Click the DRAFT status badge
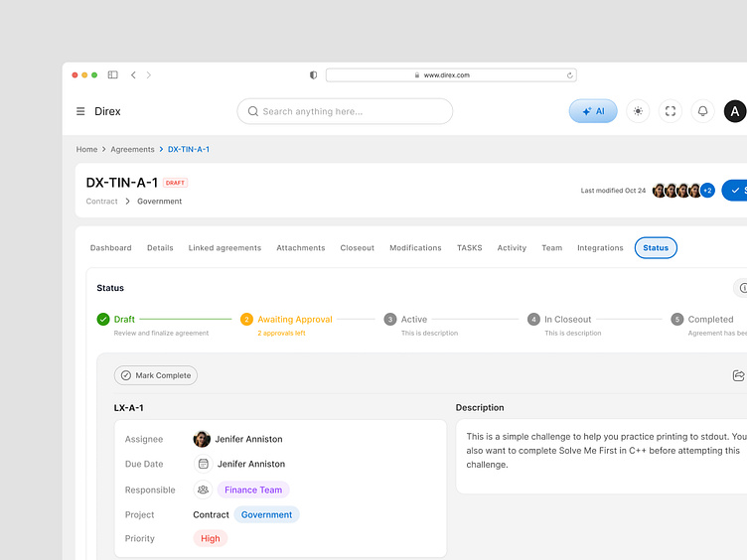This screenshot has height=560, width=747. (x=175, y=183)
